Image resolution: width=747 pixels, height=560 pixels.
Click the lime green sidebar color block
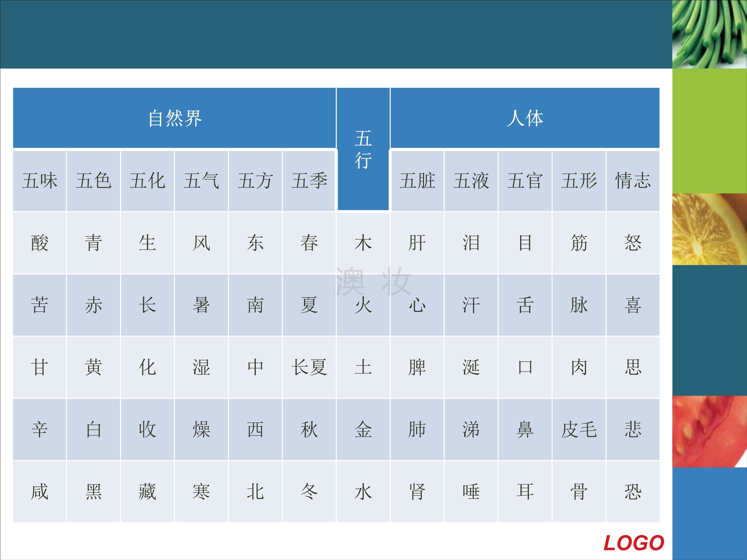709,131
